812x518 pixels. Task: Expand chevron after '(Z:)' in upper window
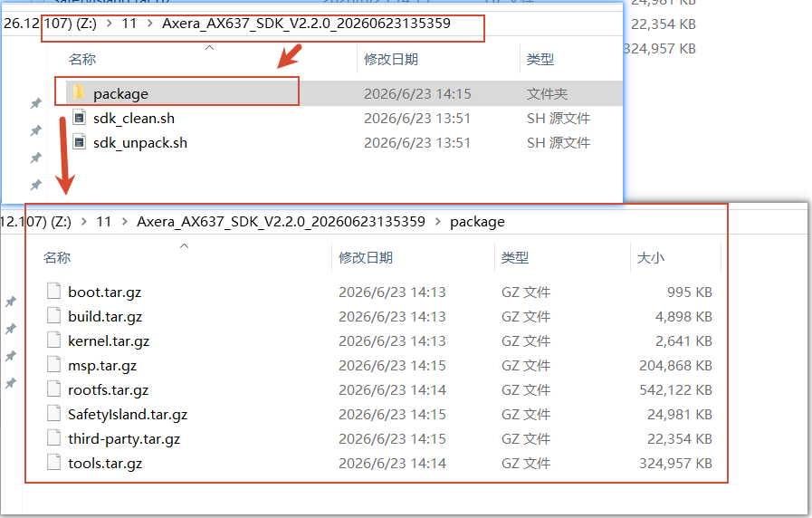pos(110,24)
